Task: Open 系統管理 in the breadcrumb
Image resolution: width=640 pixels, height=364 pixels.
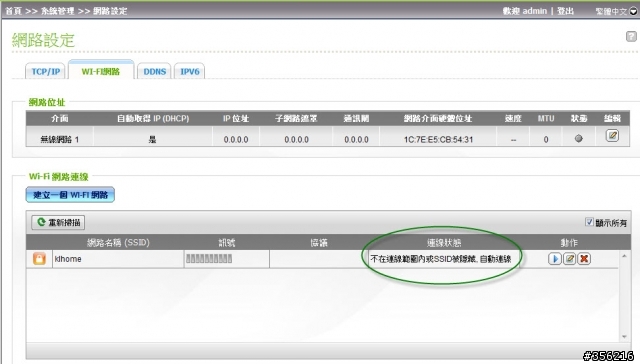Action: [58, 11]
